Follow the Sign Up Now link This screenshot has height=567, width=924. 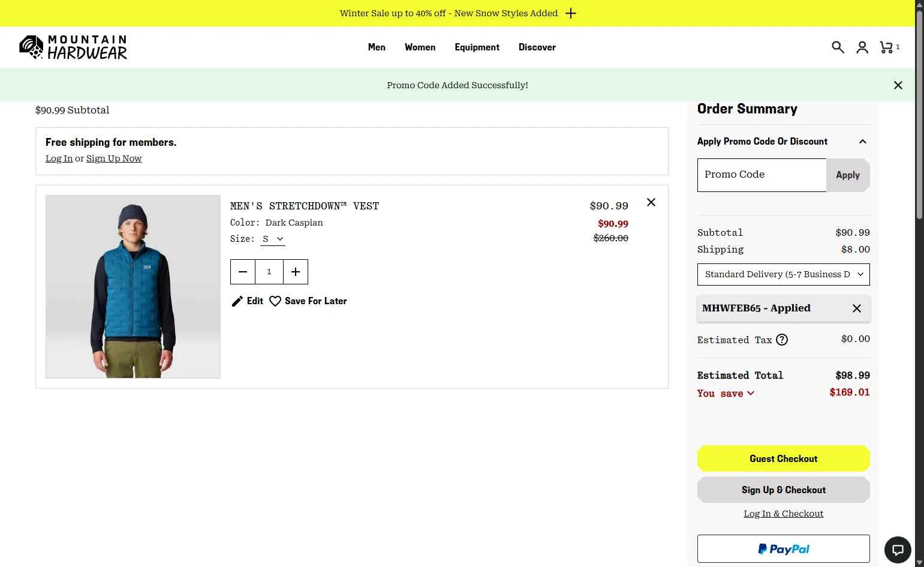[114, 158]
